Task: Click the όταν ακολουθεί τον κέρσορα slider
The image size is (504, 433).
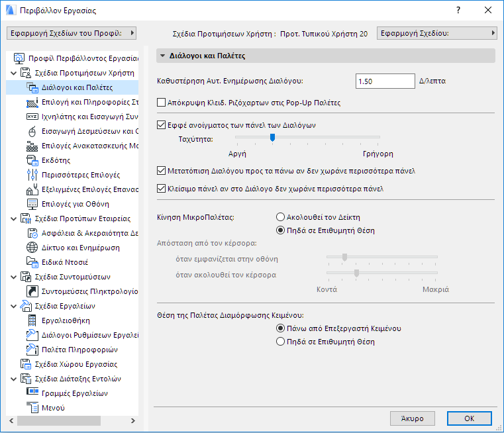Action: (x=382, y=273)
